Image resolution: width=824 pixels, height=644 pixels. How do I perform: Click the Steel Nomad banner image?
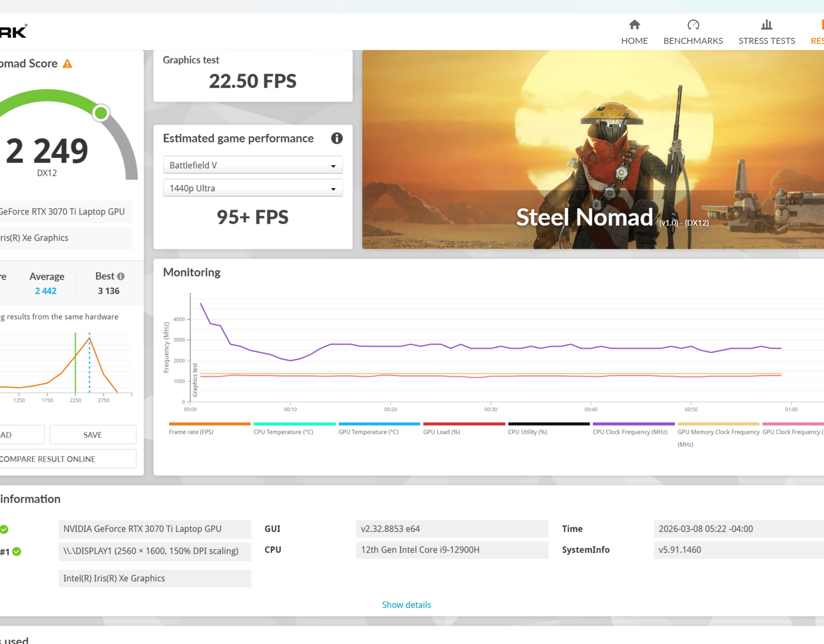pos(593,149)
